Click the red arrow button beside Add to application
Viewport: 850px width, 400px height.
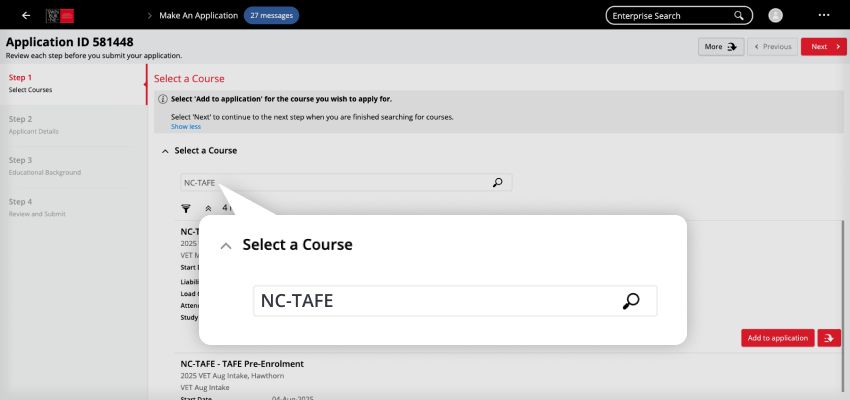(x=829, y=338)
